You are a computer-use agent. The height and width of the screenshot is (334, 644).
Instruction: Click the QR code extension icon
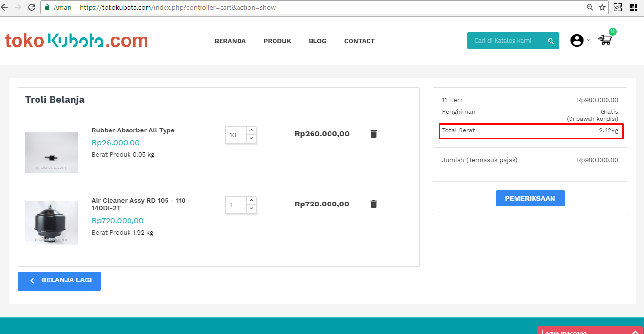617,7
